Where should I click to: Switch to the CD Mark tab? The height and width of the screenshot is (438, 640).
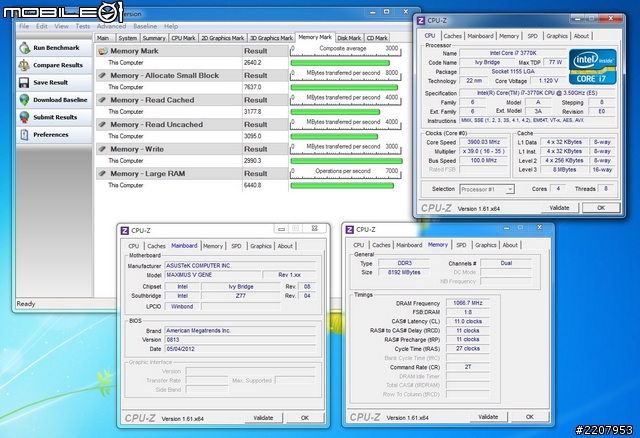pyautogui.click(x=377, y=38)
